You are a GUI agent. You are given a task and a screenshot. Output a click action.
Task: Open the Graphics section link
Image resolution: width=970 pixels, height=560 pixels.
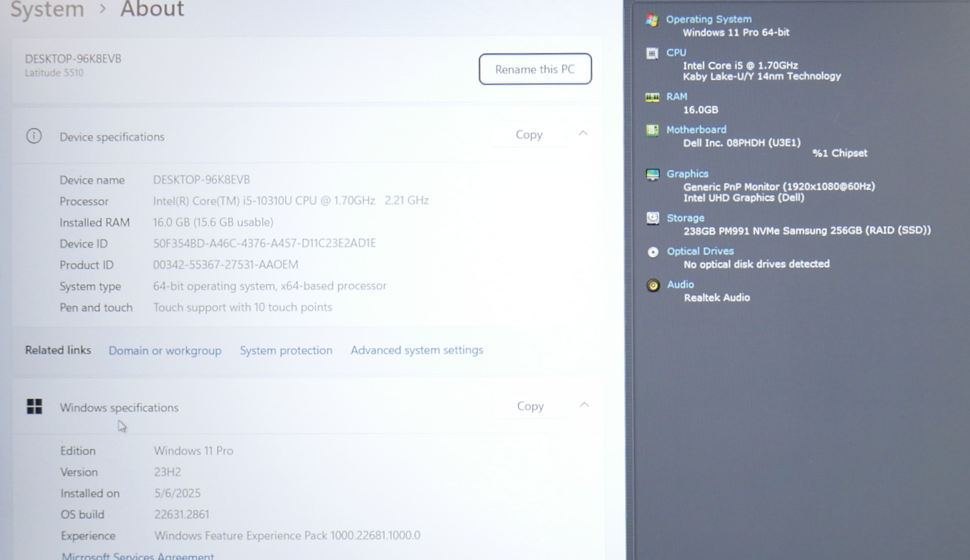pos(687,174)
